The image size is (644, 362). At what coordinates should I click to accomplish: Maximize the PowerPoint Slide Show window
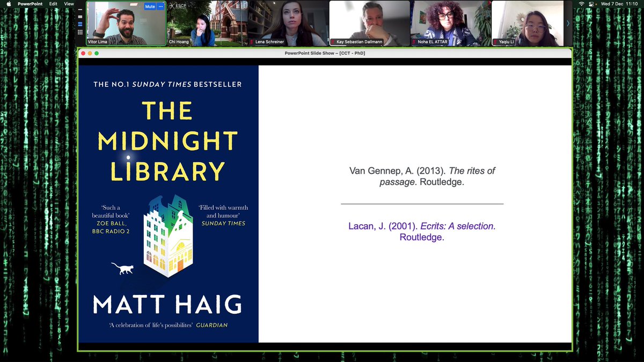97,53
